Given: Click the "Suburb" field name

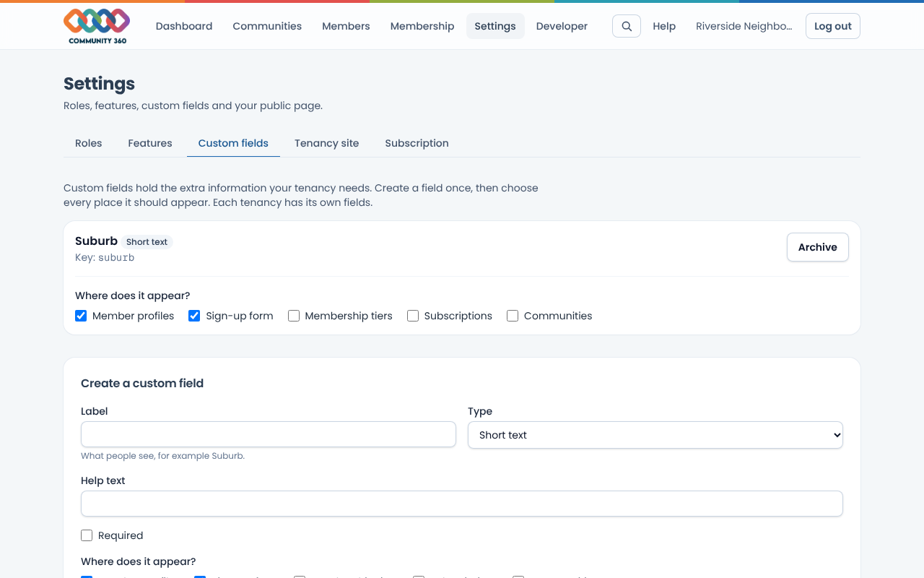Looking at the screenshot, I should tap(96, 241).
